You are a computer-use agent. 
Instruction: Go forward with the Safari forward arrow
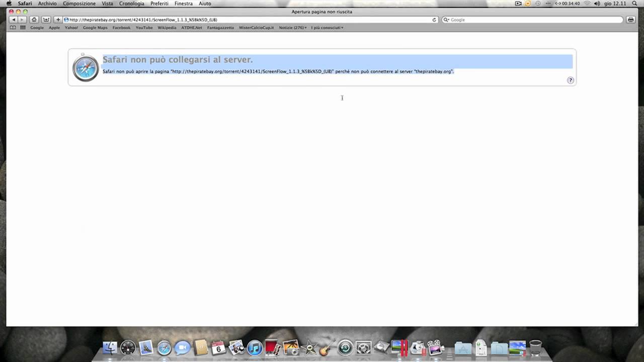pyautogui.click(x=22, y=20)
